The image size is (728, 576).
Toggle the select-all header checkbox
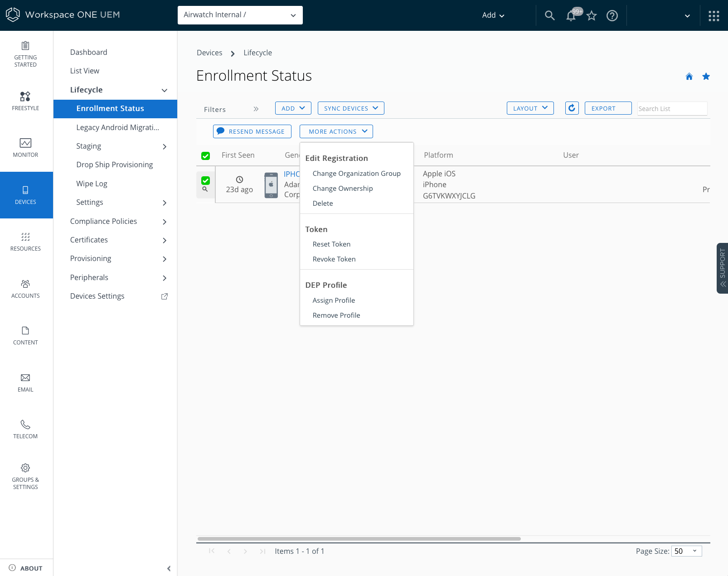point(205,156)
